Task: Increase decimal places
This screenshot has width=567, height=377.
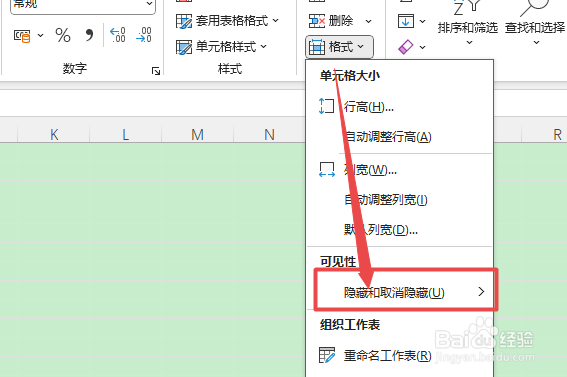Action: coord(118,35)
